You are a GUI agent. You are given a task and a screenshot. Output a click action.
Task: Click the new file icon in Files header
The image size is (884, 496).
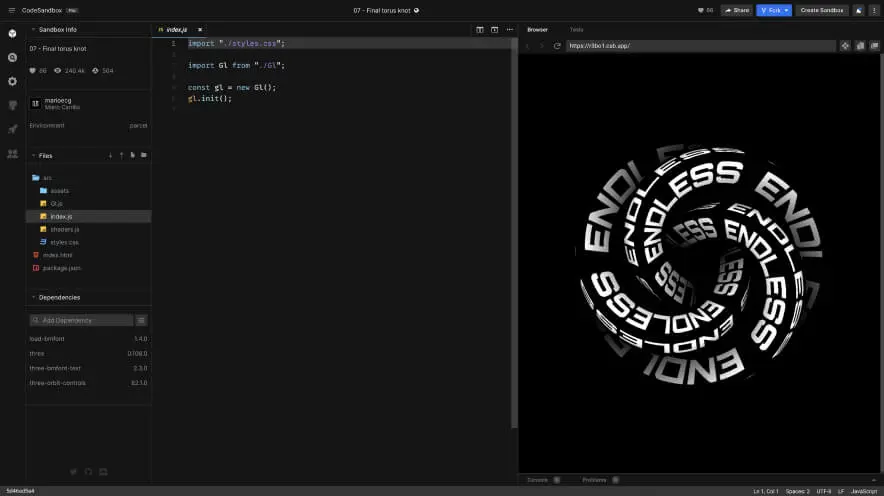coord(133,155)
